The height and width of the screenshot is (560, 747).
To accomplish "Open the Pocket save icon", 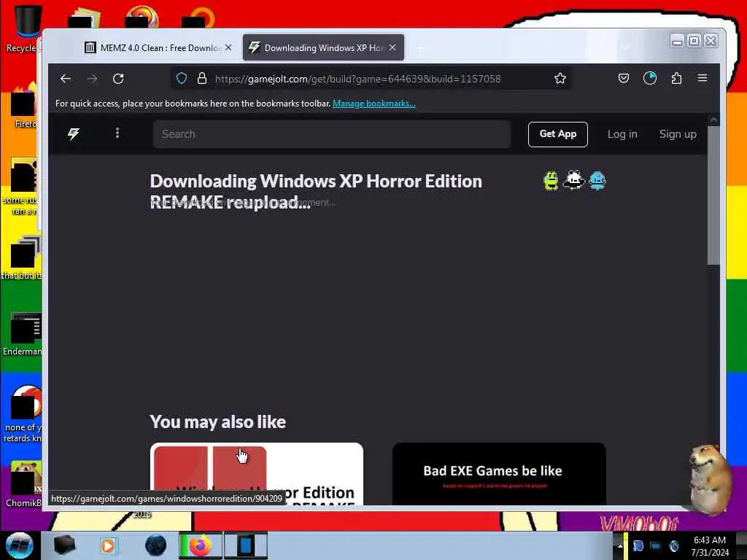I will (623, 78).
